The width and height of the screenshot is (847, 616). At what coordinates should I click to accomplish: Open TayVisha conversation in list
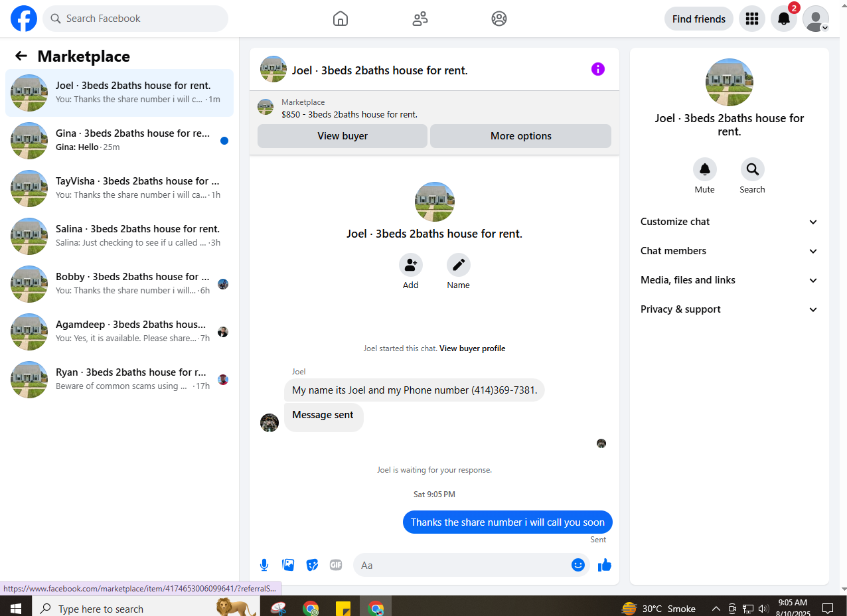point(119,189)
